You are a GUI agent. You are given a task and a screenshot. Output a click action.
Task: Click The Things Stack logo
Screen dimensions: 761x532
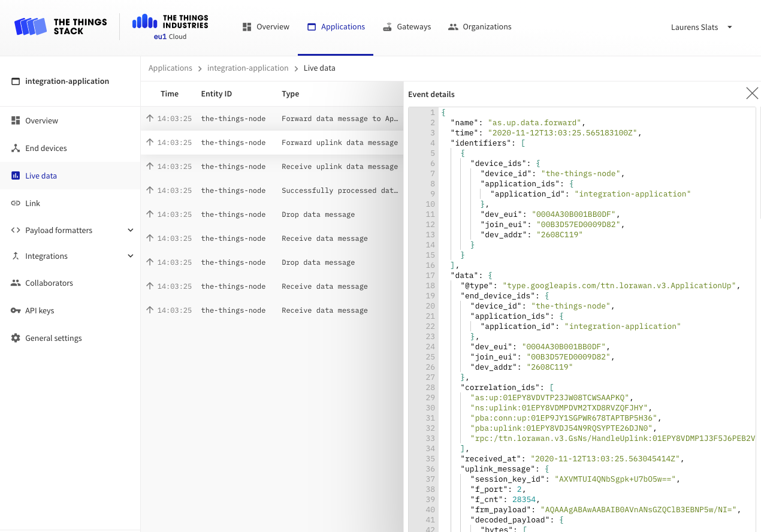[61, 26]
